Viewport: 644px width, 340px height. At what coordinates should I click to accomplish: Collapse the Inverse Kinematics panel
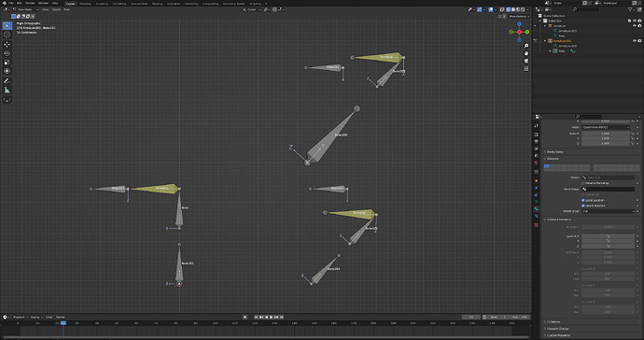pos(559,220)
